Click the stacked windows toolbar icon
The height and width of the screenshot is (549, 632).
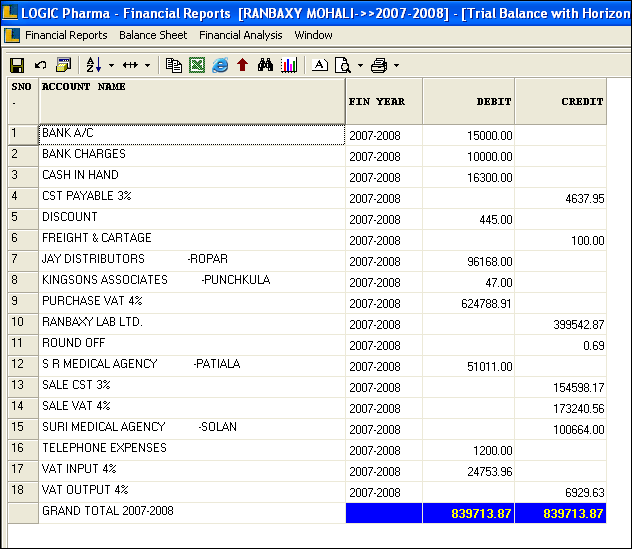point(63,65)
